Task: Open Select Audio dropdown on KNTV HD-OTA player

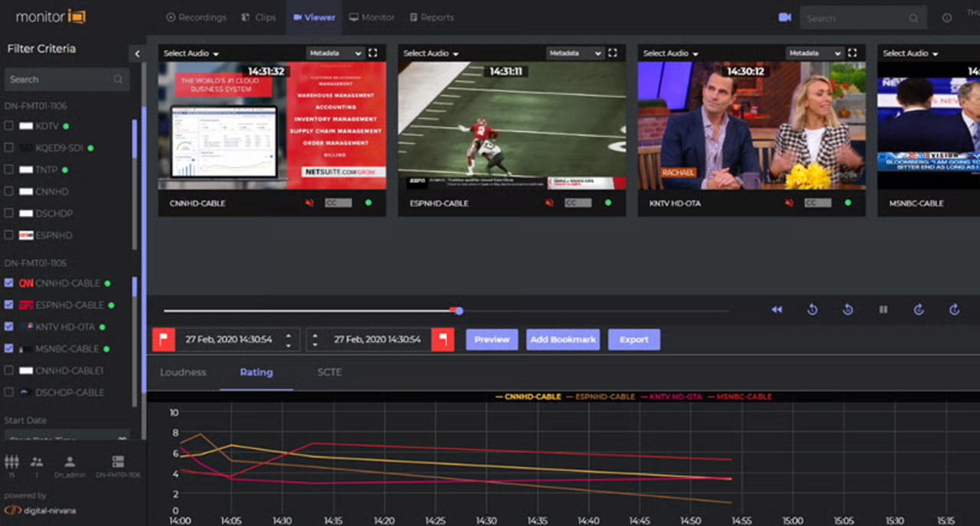Action: [670, 54]
